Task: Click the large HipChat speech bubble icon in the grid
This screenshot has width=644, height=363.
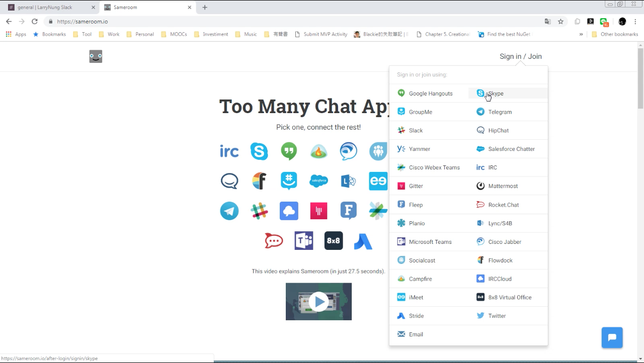Action: point(229,180)
